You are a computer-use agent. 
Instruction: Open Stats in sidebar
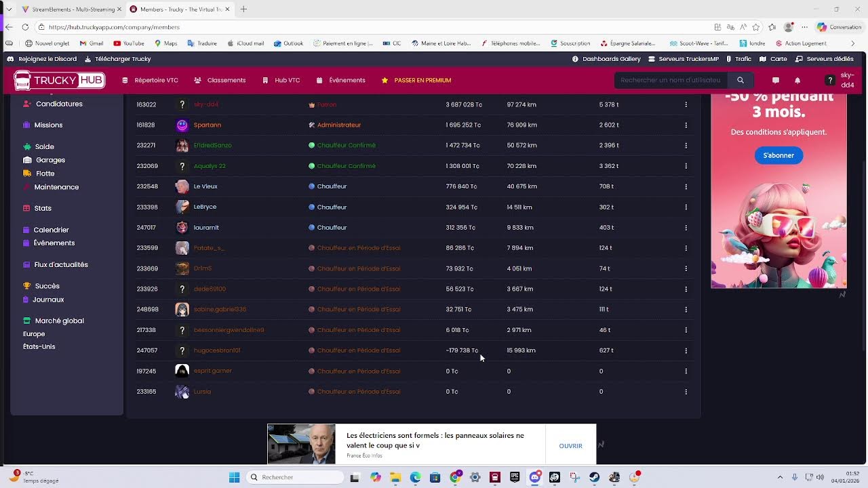[37, 208]
